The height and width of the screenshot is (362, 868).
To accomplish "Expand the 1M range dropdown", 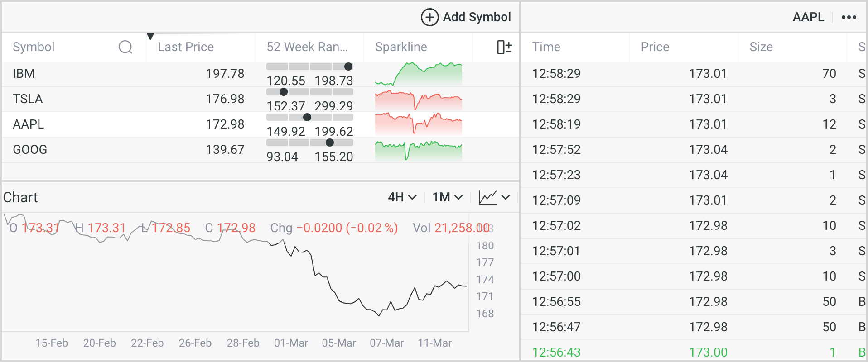I will coord(448,197).
